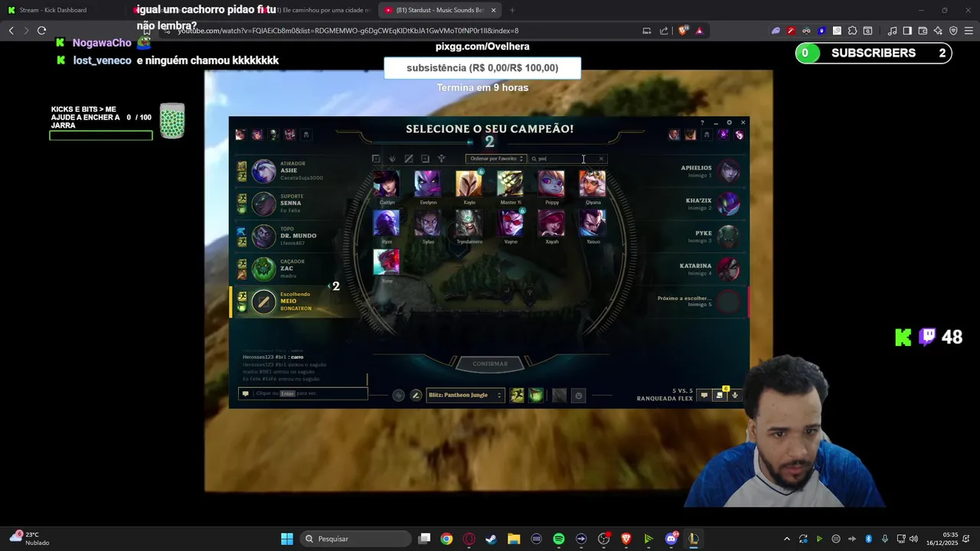Select Master Yi champion portrait
Image resolution: width=980 pixels, height=551 pixels.
coord(511,184)
